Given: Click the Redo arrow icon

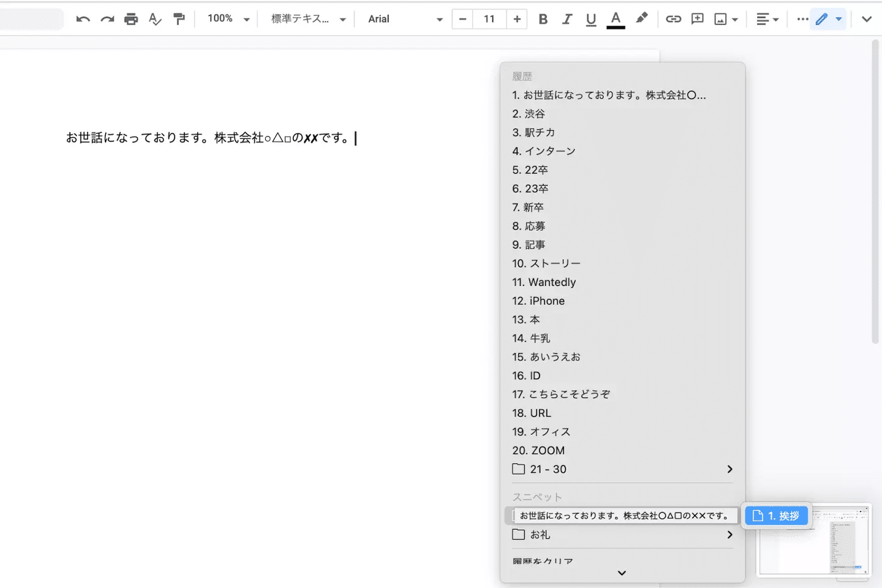Looking at the screenshot, I should tap(107, 19).
